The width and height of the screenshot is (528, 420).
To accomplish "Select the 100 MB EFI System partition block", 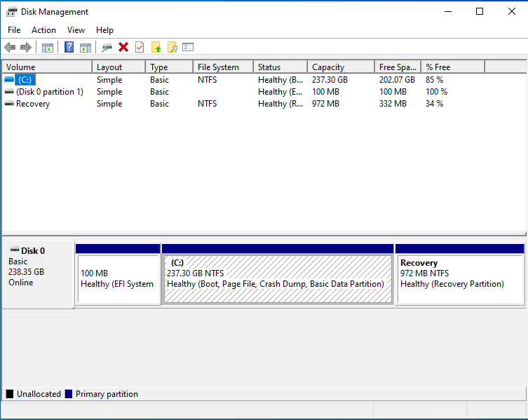I will tap(118, 275).
